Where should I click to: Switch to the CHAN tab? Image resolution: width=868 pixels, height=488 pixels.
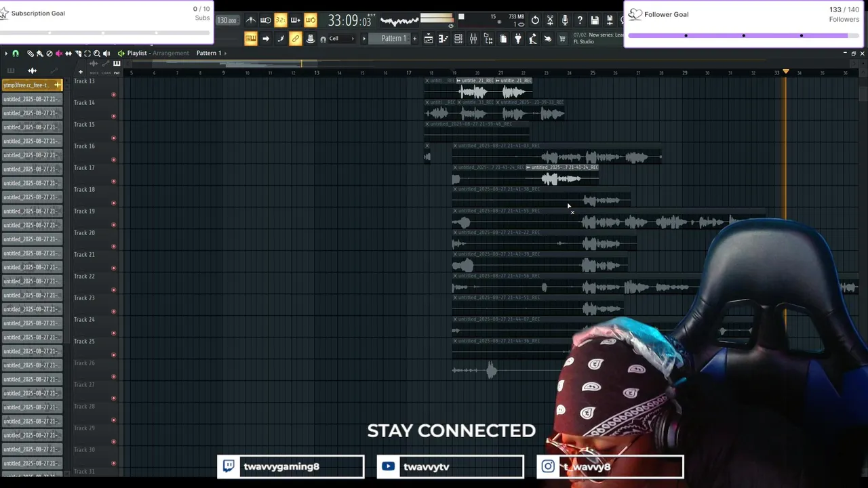[x=105, y=73]
